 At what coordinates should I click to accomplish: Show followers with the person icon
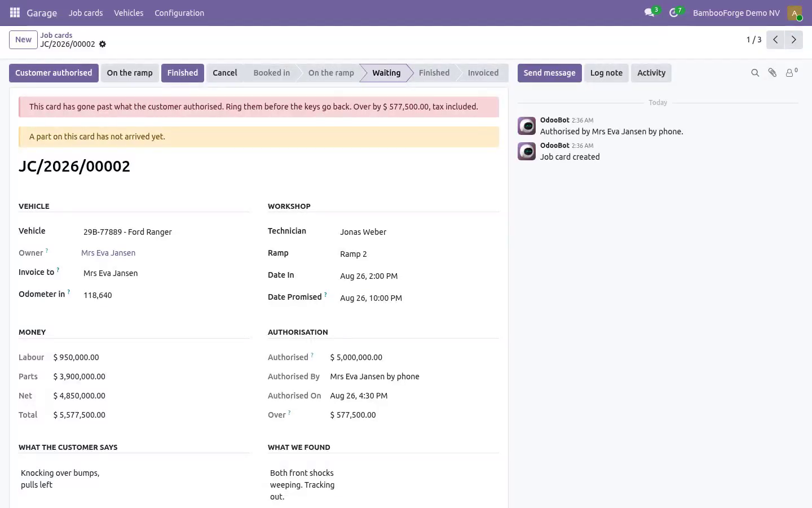pyautogui.click(x=791, y=73)
